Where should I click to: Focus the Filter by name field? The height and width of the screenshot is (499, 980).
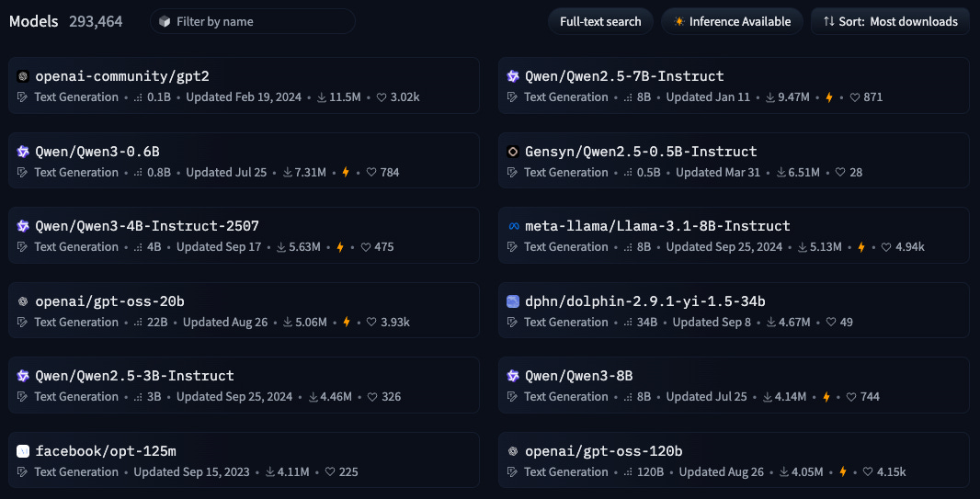(253, 22)
